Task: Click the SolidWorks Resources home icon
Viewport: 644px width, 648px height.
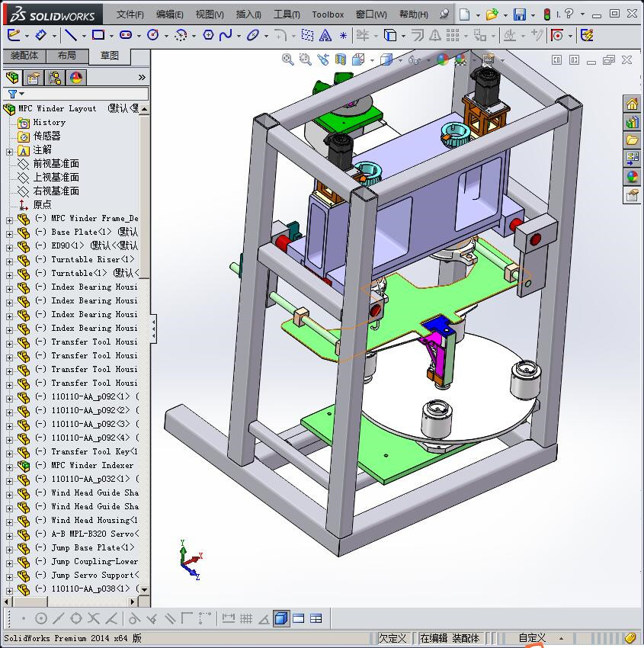Action: click(632, 104)
